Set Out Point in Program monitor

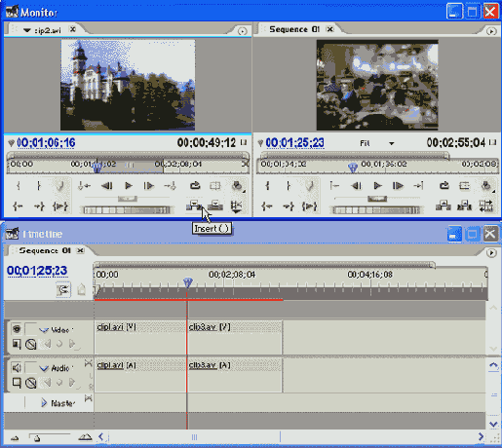coord(289,186)
